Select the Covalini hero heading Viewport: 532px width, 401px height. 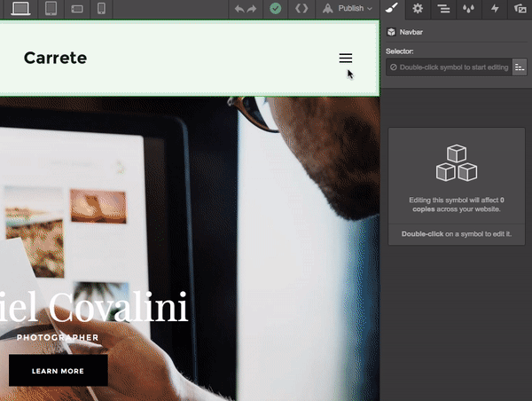[x=94, y=307]
